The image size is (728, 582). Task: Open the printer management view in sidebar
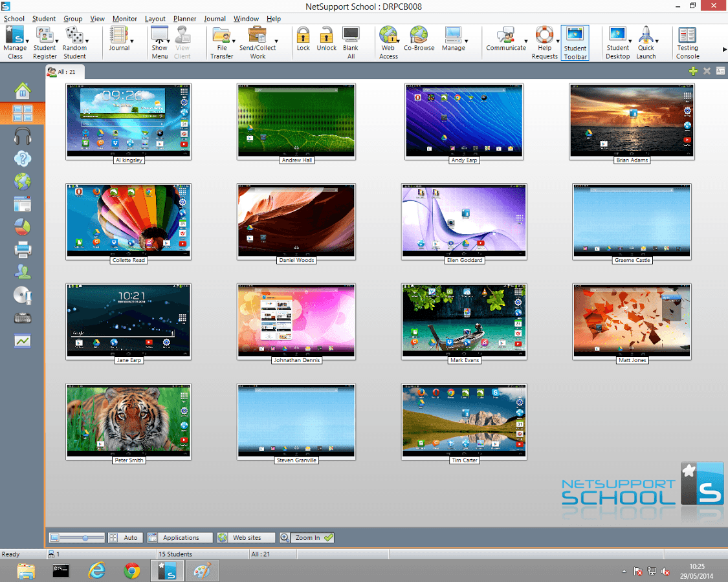[23, 248]
